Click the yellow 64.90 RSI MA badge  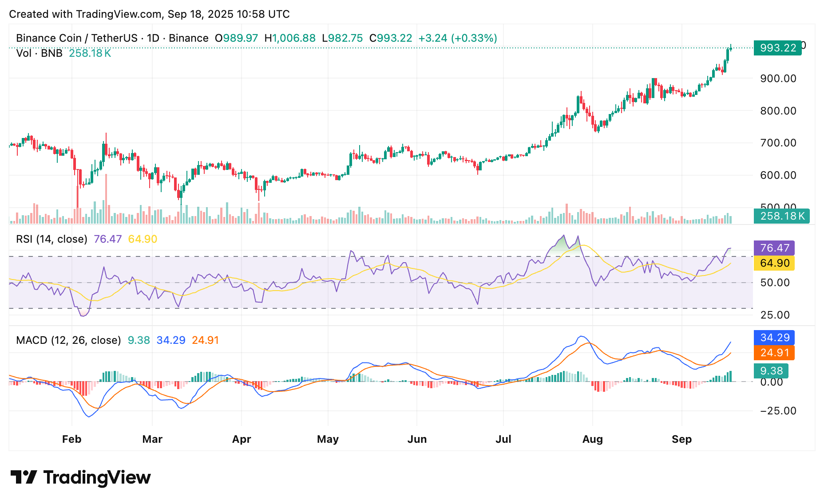(x=775, y=263)
